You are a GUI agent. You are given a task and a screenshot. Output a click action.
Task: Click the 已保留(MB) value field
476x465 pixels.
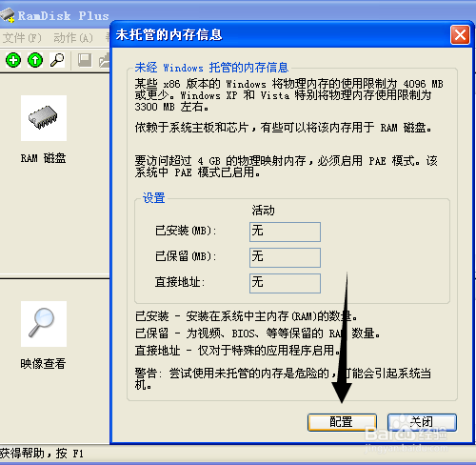coord(285,257)
